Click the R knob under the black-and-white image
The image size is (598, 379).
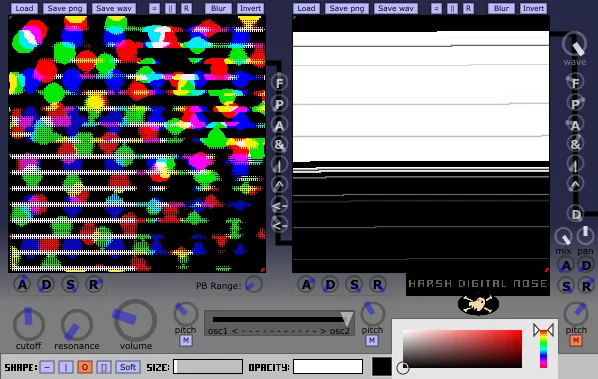[378, 284]
